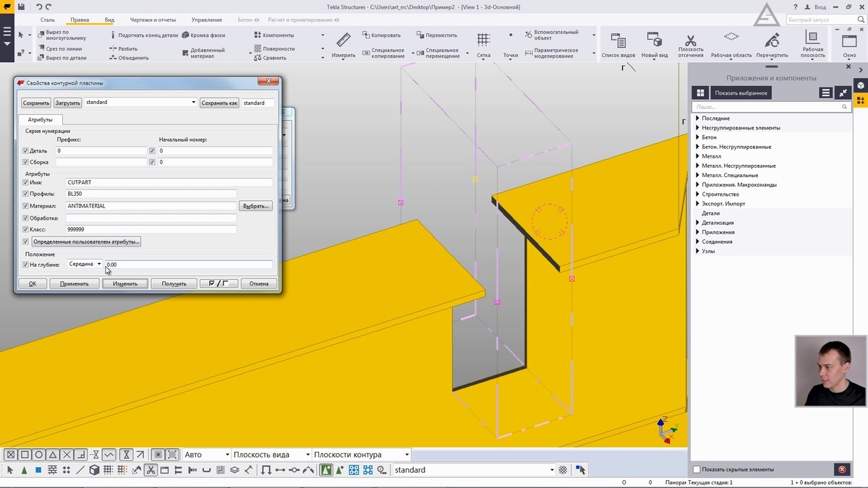Uncheck the Материал attribute checkbox
The width and height of the screenshot is (868, 488).
tap(26, 206)
